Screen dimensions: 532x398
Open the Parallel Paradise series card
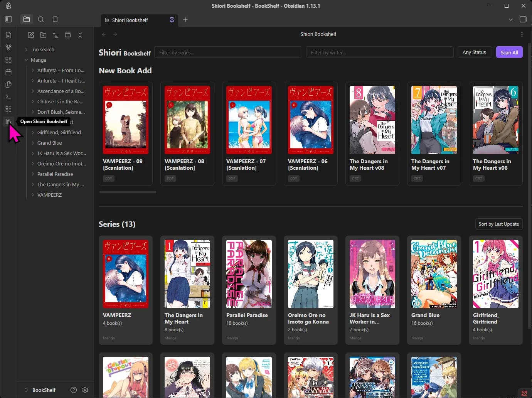pos(249,290)
